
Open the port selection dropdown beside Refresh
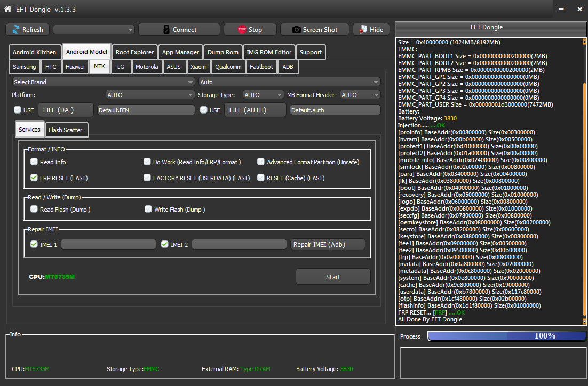click(x=94, y=30)
